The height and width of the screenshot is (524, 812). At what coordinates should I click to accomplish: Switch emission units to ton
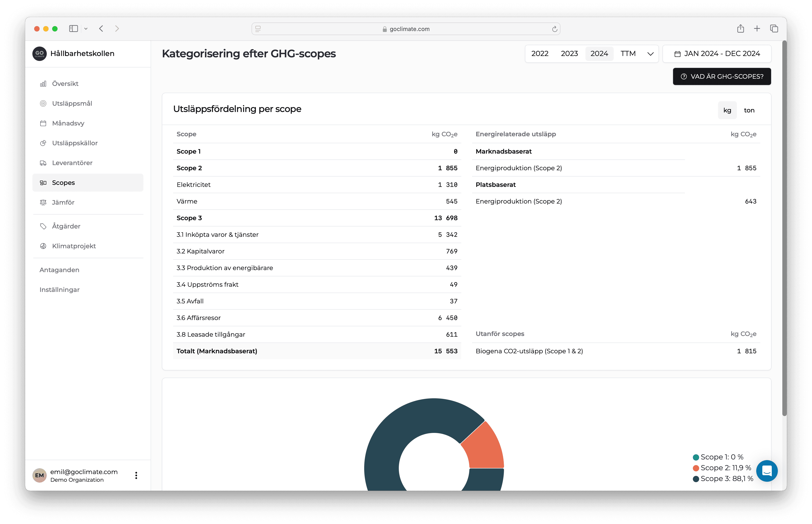click(749, 110)
